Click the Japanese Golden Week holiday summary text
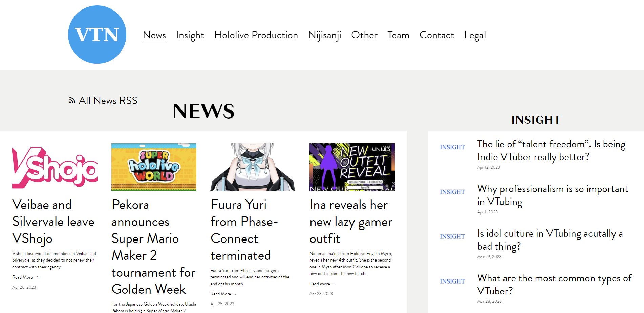The width and height of the screenshot is (644, 313). [154, 307]
